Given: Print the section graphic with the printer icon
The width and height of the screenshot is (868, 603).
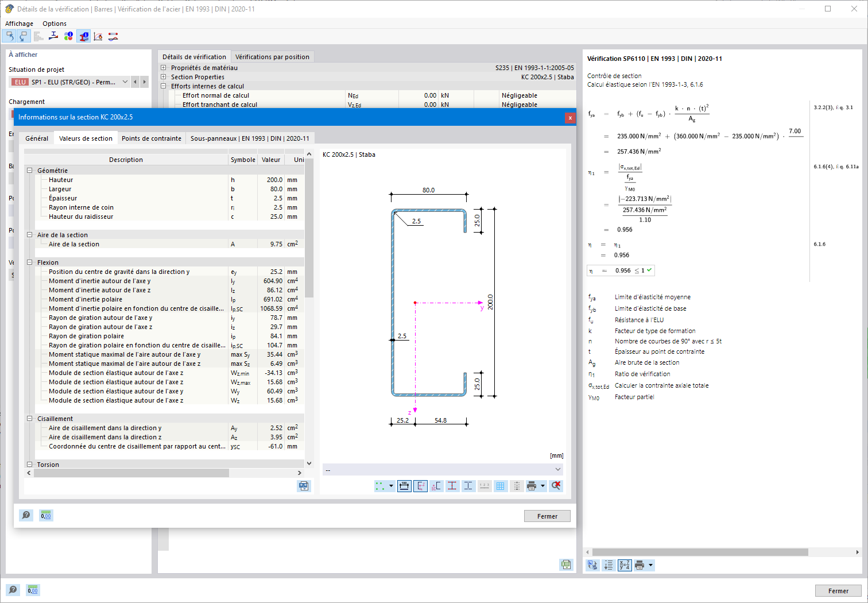Looking at the screenshot, I should click(532, 486).
